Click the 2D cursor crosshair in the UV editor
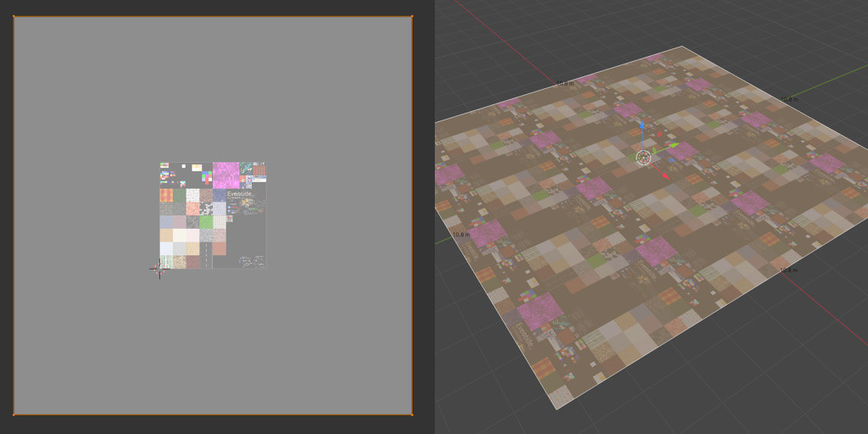Screen dimensions: 868x434 [x=159, y=270]
